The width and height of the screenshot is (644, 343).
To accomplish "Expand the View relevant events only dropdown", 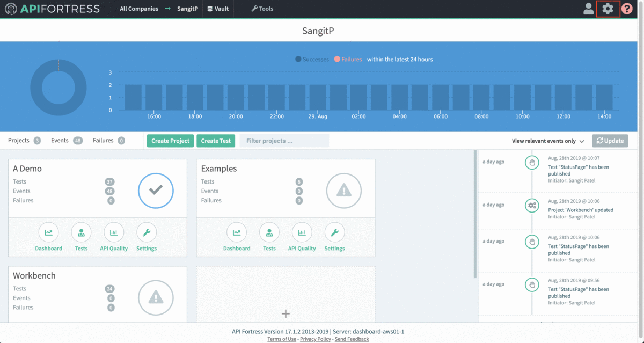I will [548, 141].
